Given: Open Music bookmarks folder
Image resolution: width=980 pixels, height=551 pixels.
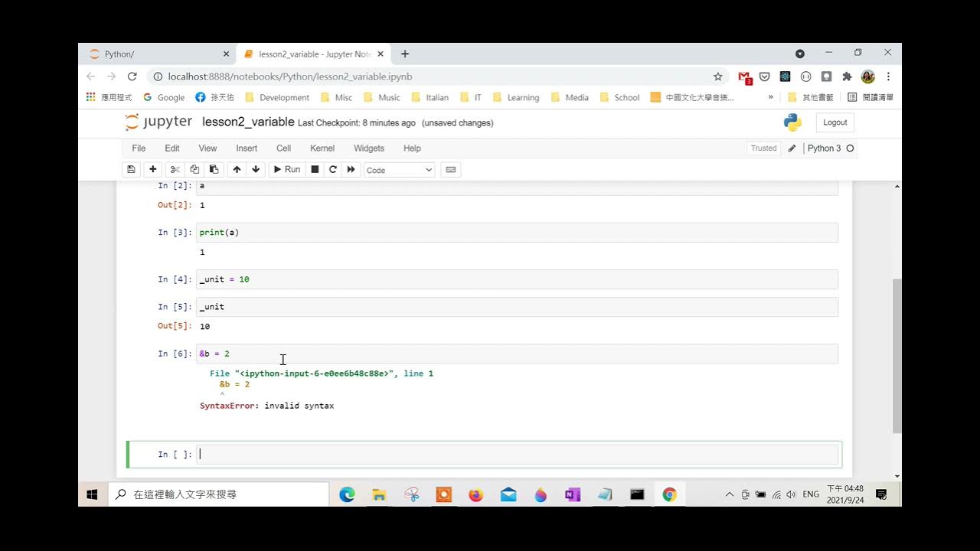Looking at the screenshot, I should point(381,97).
